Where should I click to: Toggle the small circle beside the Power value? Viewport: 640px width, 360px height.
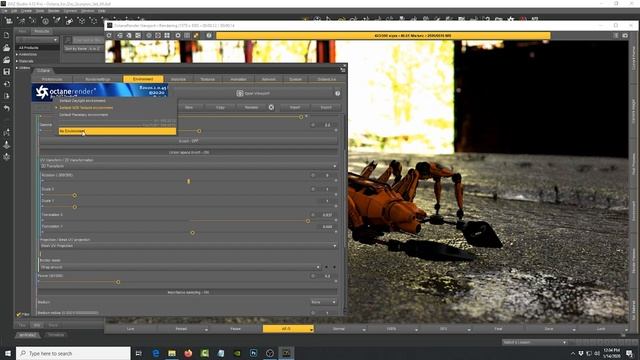(x=313, y=276)
